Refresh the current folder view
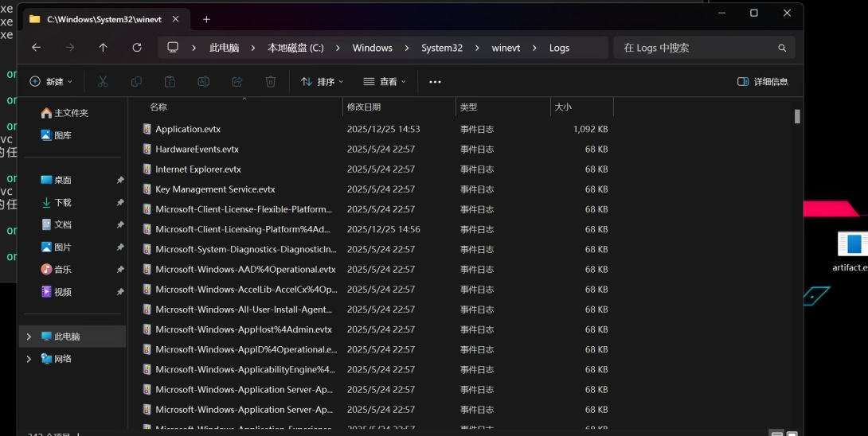 137,48
